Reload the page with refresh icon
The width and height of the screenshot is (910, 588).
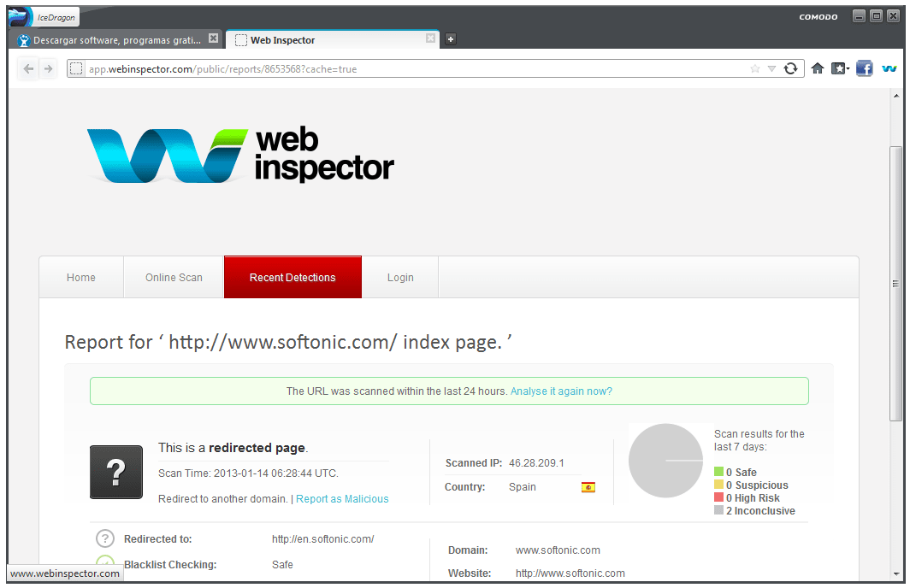click(790, 68)
